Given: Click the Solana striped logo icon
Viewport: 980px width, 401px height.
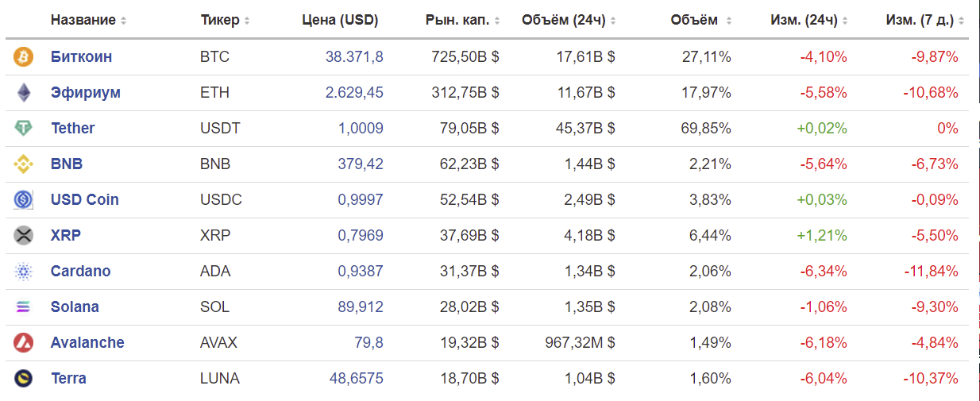Looking at the screenshot, I should pyautogui.click(x=23, y=307).
